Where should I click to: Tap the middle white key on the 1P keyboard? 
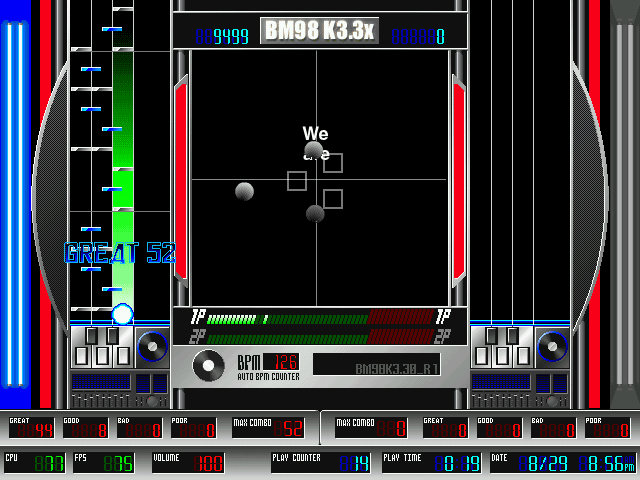pos(102,356)
